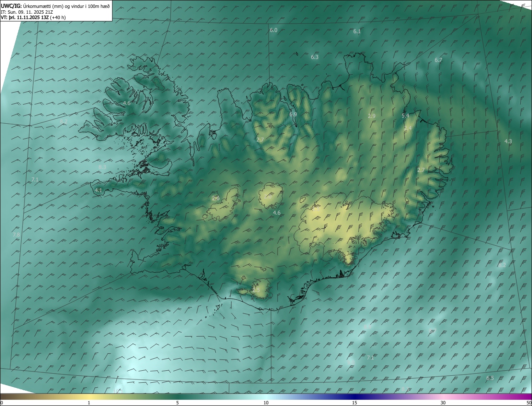Viewport: 532px width, 406px height.
Task: Click the 5.4 value label
Action: pos(405,116)
